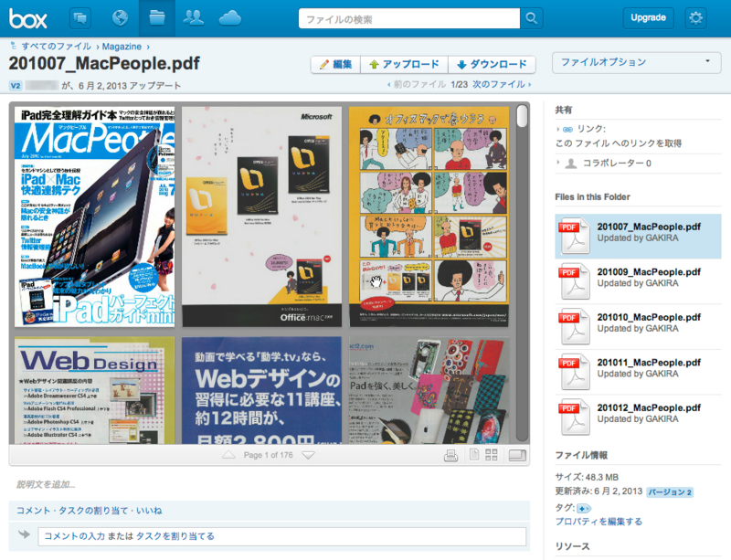Click PDF icon of 201010_MacPeople.pdf

[574, 326]
